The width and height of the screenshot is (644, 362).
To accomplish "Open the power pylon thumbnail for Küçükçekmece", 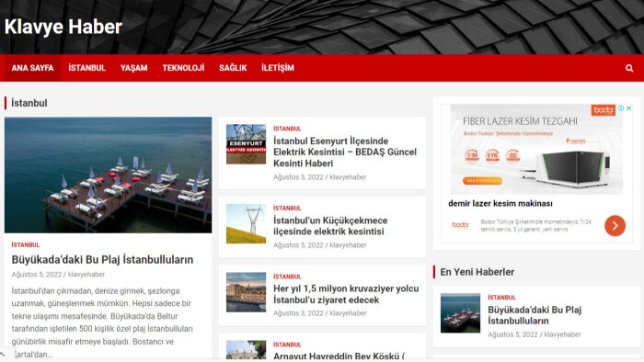I will coord(246,224).
